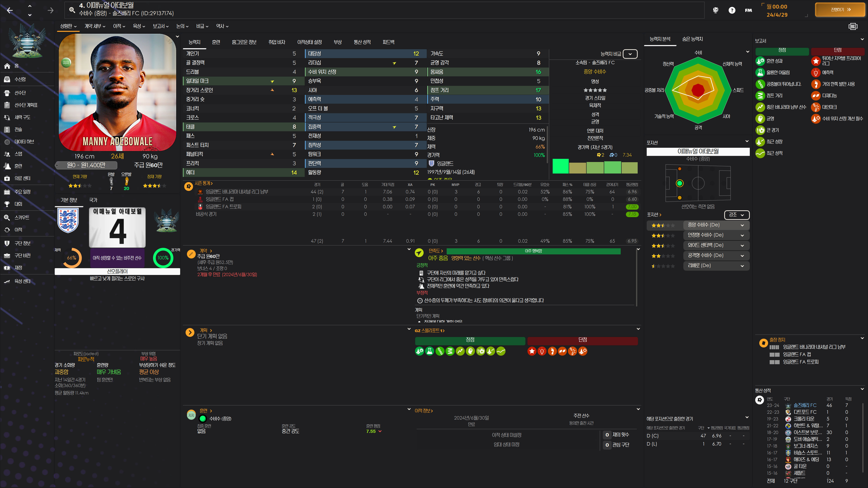Switch to the 숨은 능력치 view

click(x=692, y=39)
